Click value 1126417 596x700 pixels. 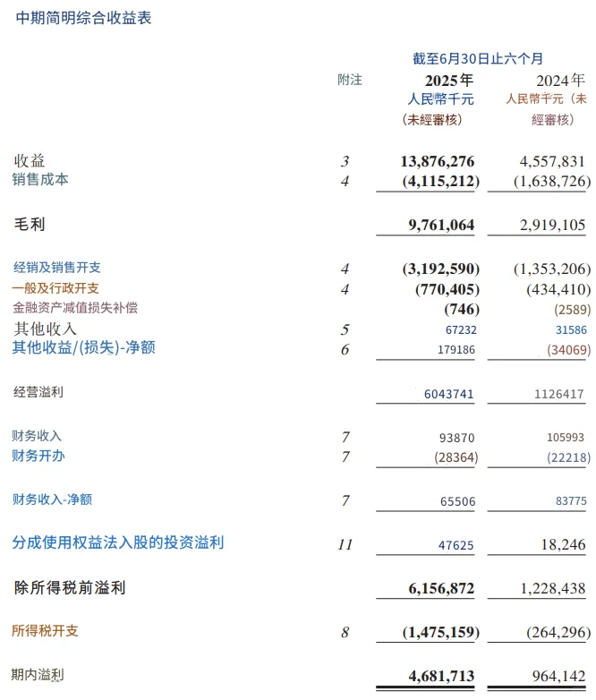pyautogui.click(x=559, y=394)
